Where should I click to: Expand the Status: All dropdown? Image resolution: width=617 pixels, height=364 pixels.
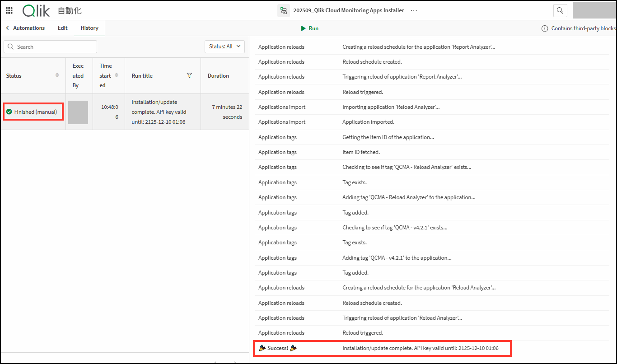click(x=224, y=47)
